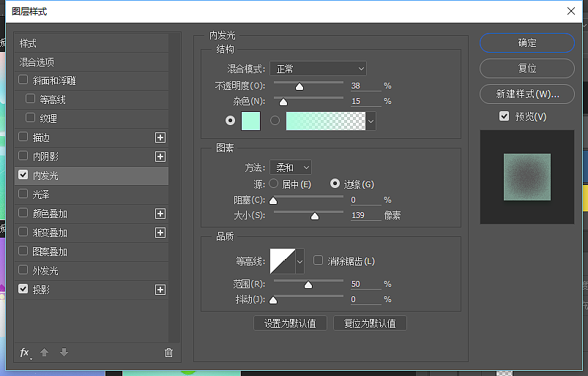Add another drop shadow with plus icon
This screenshot has width=588, height=376.
click(x=160, y=290)
